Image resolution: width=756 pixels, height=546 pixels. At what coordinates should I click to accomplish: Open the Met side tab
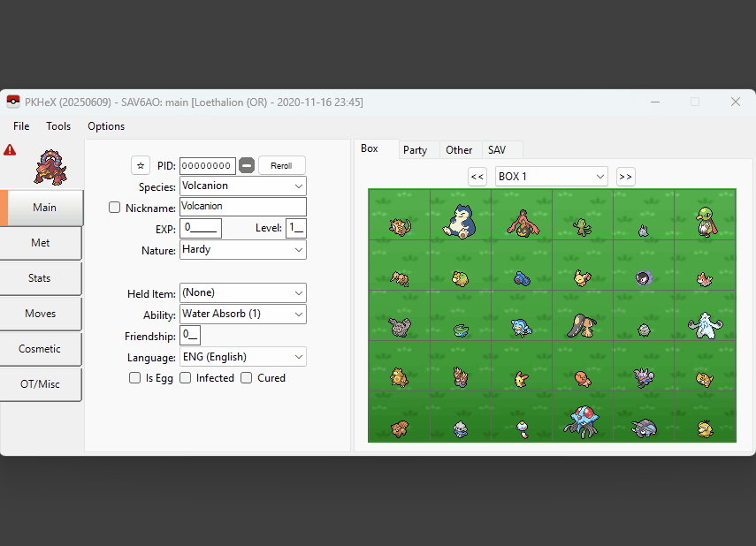pyautogui.click(x=41, y=243)
